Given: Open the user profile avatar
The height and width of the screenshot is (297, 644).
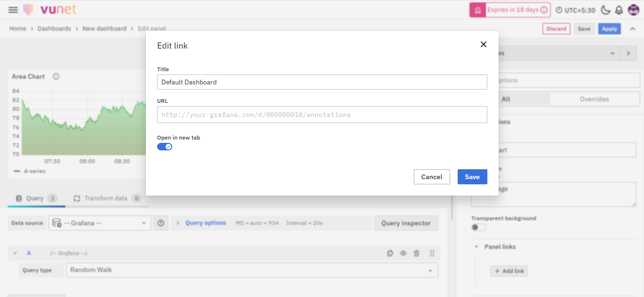Looking at the screenshot, I should coord(633,10).
